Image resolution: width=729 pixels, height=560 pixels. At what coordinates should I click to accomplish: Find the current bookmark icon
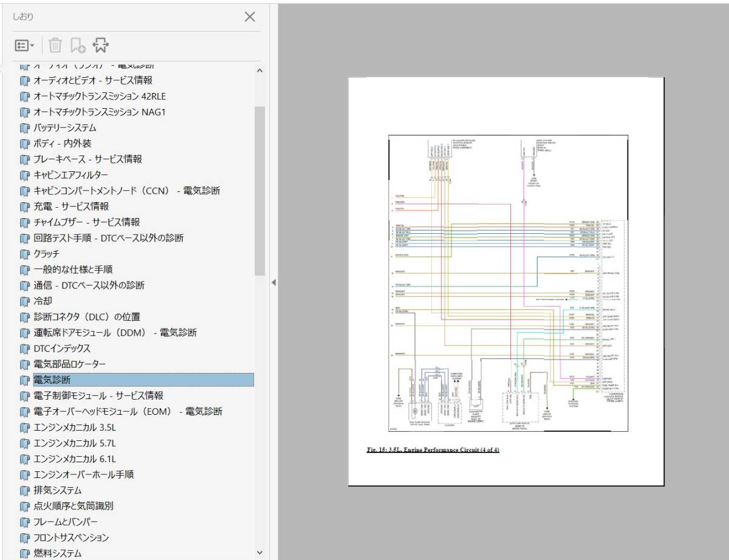pos(101,45)
